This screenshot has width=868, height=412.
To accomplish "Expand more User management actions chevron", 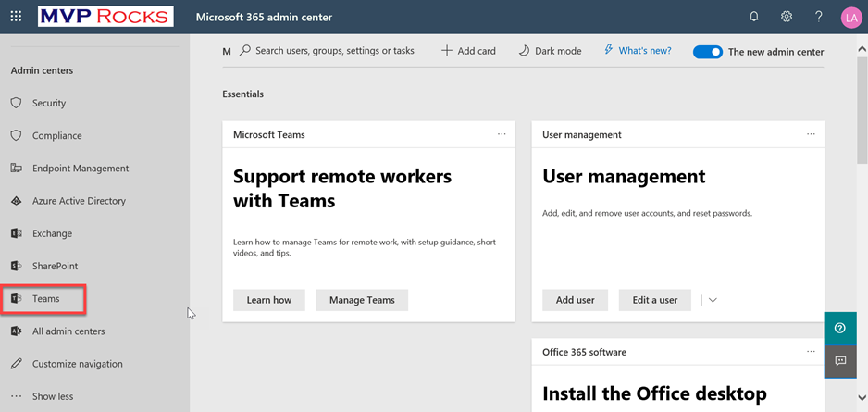I will (x=713, y=300).
